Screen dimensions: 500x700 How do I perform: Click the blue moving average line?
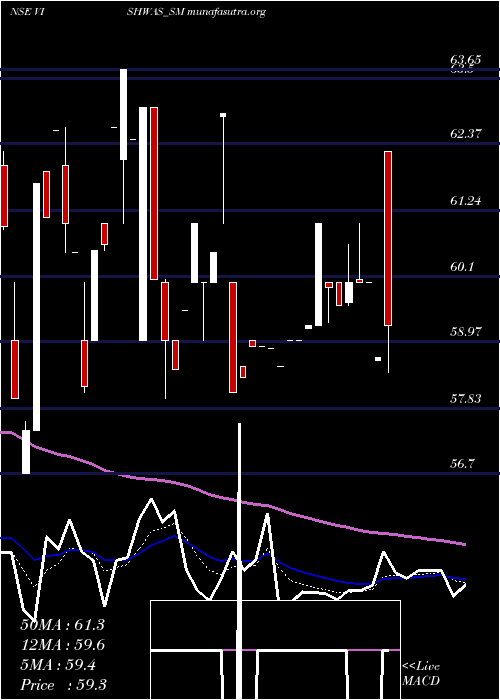pyautogui.click(x=232, y=561)
